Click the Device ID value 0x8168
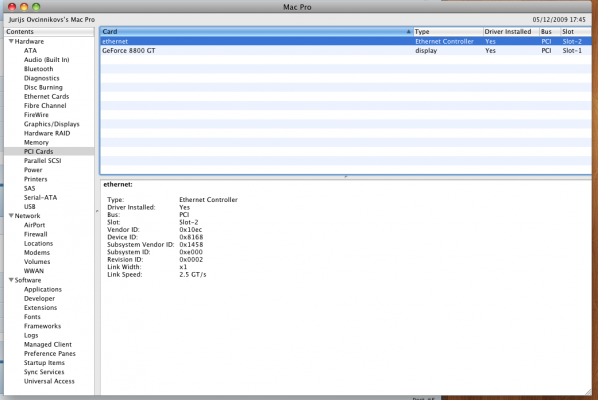598x400 pixels. click(191, 237)
